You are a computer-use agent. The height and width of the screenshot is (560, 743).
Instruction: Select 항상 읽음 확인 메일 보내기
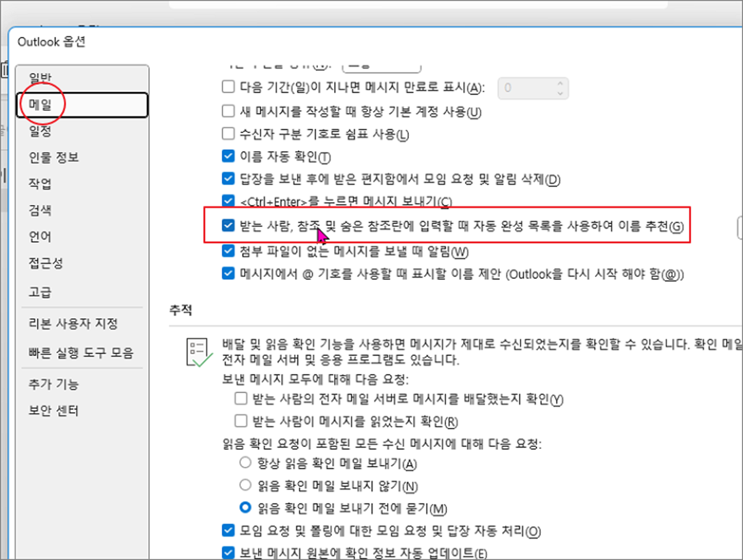point(245,463)
